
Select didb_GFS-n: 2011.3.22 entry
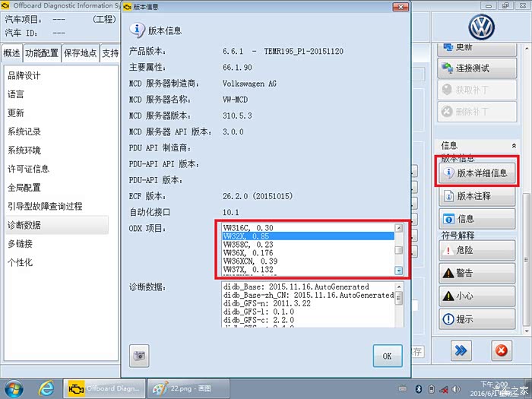[x=308, y=303]
